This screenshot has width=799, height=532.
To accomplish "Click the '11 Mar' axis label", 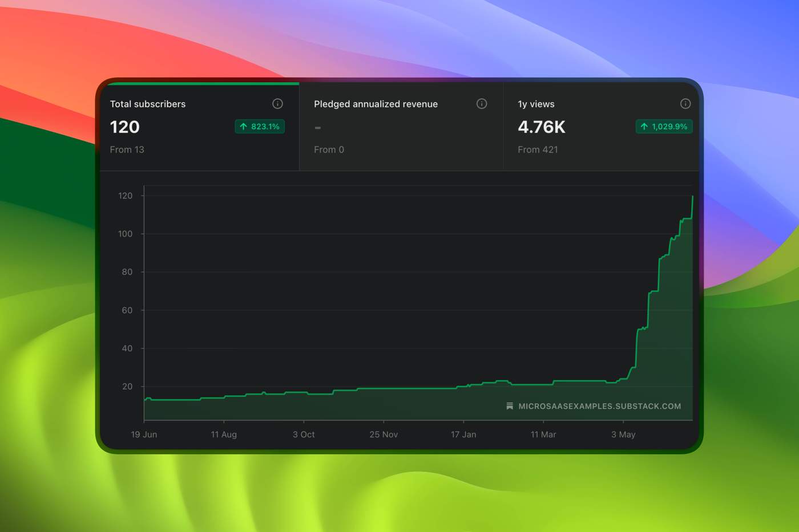I will point(543,434).
